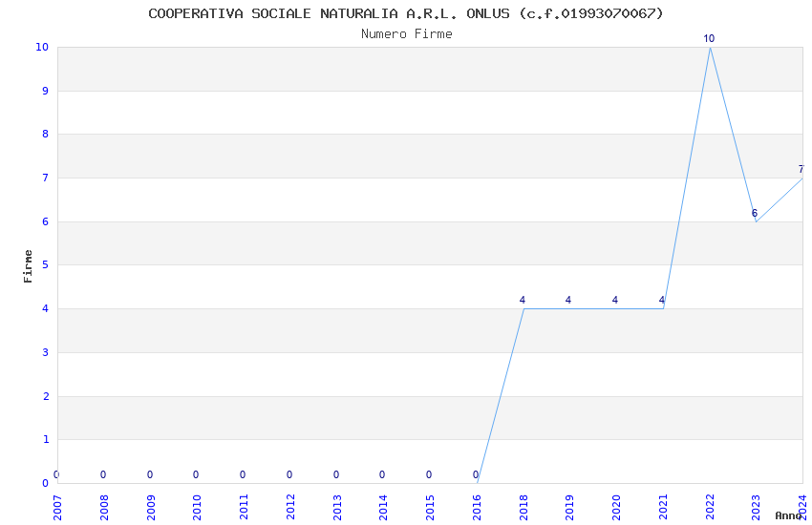The image size is (812, 525).
Task: Click the data label 0 above 2008
Action: point(103,474)
